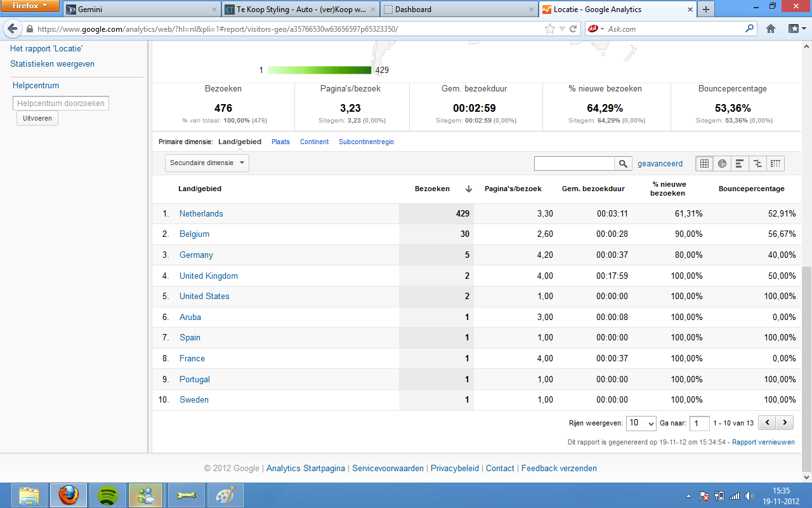The width and height of the screenshot is (812, 508).
Task: Click the Ga naar page number field
Action: click(x=699, y=424)
